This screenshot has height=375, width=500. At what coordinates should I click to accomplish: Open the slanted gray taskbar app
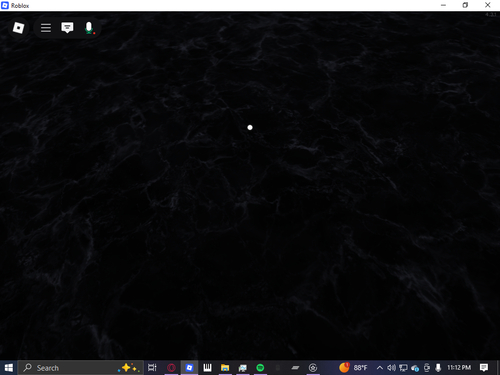pos(295,368)
